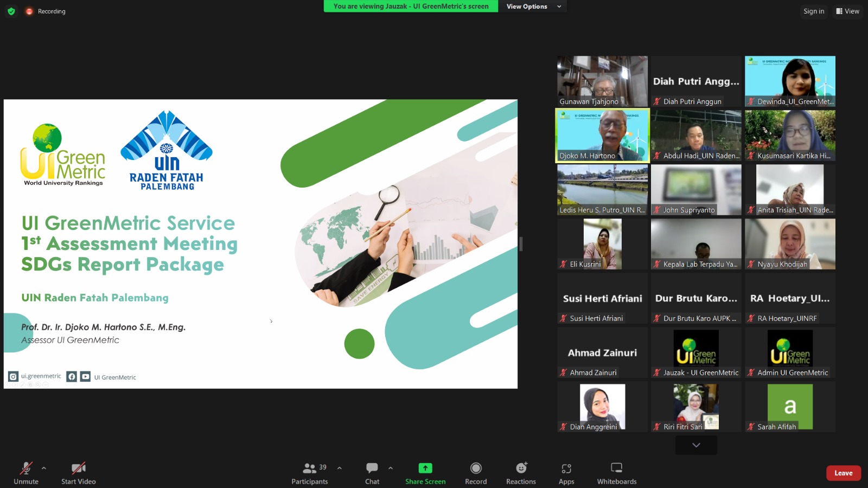Click muted mic icon on Nyayu Khodijah tile

(x=751, y=264)
